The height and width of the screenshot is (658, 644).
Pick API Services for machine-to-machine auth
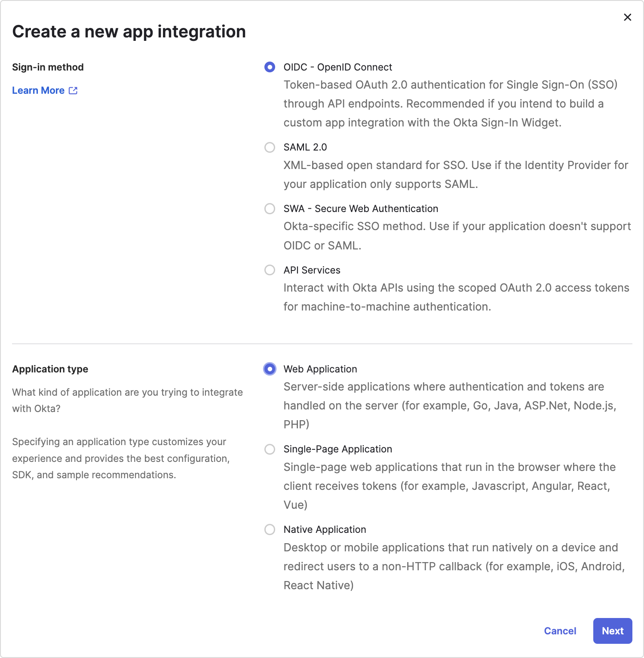(x=270, y=271)
